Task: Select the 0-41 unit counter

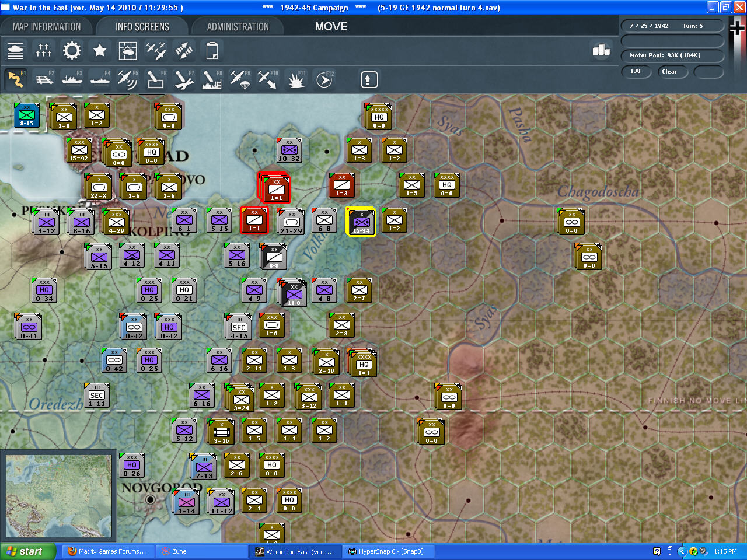Action: pos(28,327)
